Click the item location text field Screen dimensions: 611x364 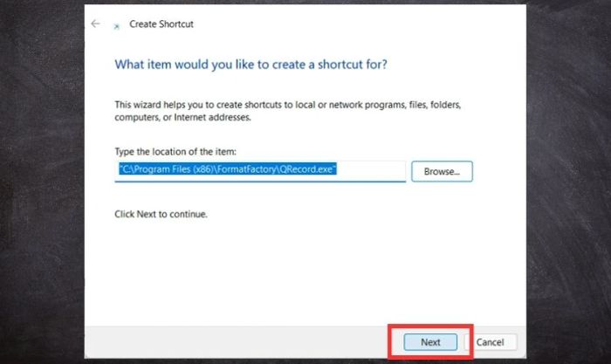(260, 171)
